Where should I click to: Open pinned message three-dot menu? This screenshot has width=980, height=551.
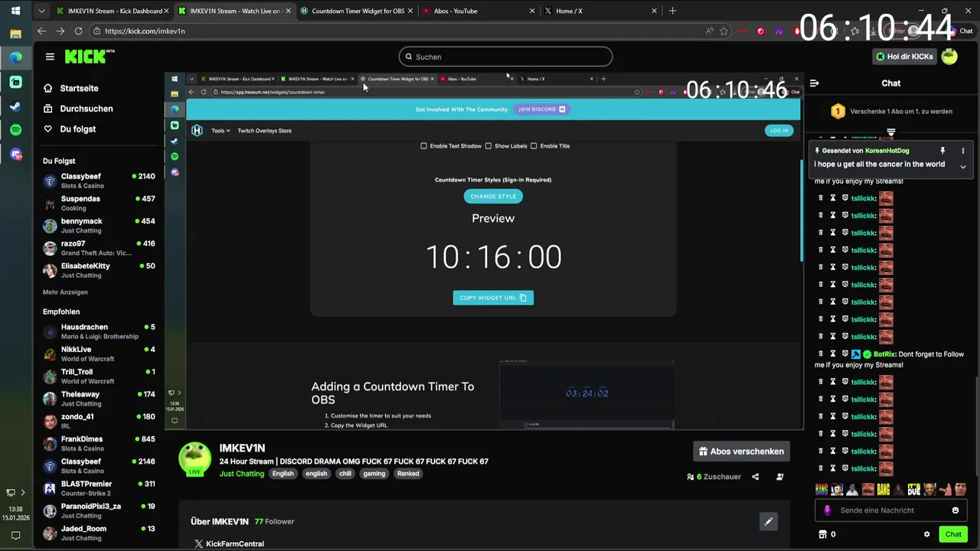point(963,151)
